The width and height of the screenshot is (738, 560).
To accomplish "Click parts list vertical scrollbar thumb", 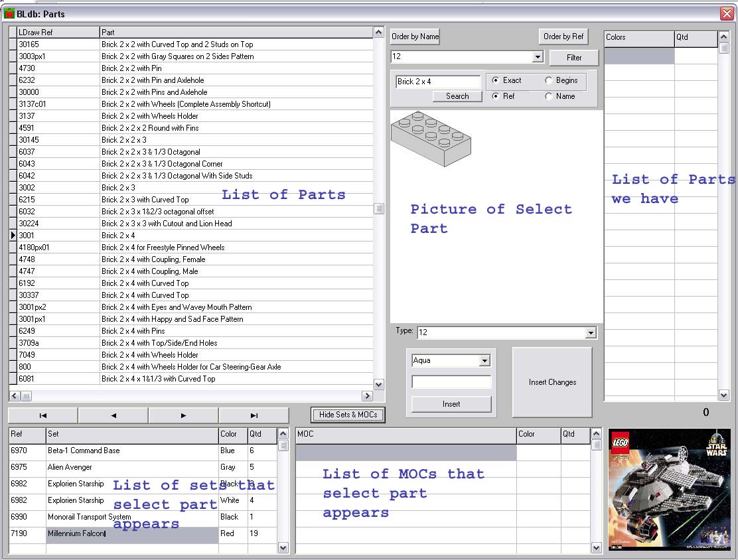I will click(379, 208).
